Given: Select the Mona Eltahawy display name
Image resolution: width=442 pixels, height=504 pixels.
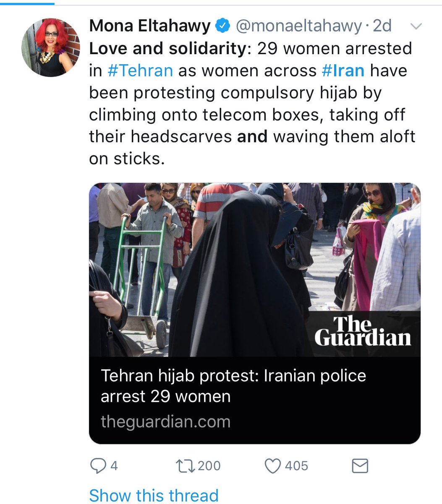Looking at the screenshot, I should click(x=150, y=26).
